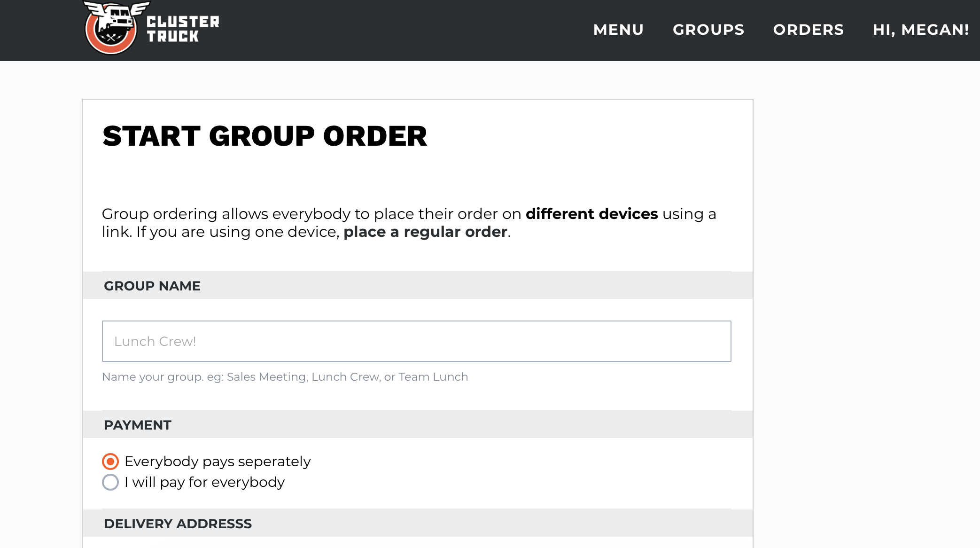Click the bold different devices text
This screenshot has height=548, width=980.
click(x=591, y=214)
